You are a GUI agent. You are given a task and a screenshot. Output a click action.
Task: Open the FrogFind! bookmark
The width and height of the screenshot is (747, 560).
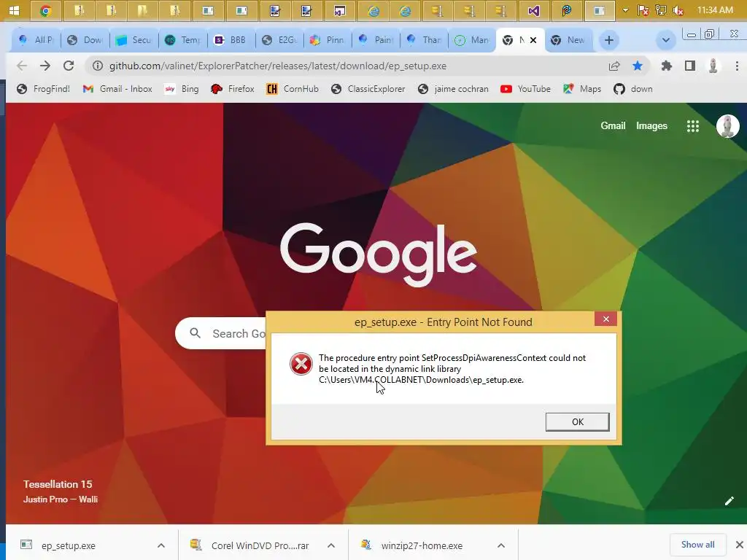pos(43,89)
